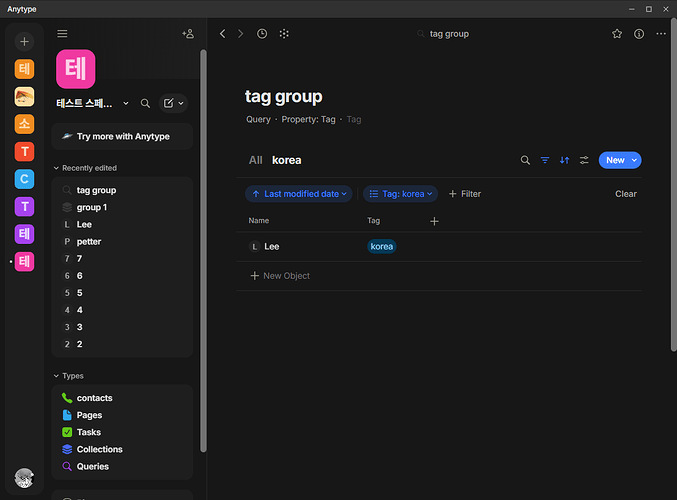Open the active pink 테 space icon
This screenshot has height=500, width=677.
click(24, 261)
